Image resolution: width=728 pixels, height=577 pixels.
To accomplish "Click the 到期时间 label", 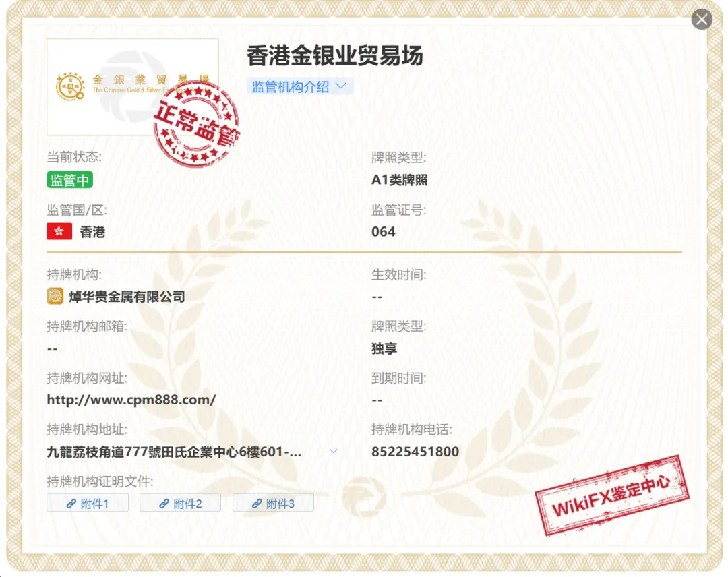I will coord(399,378).
